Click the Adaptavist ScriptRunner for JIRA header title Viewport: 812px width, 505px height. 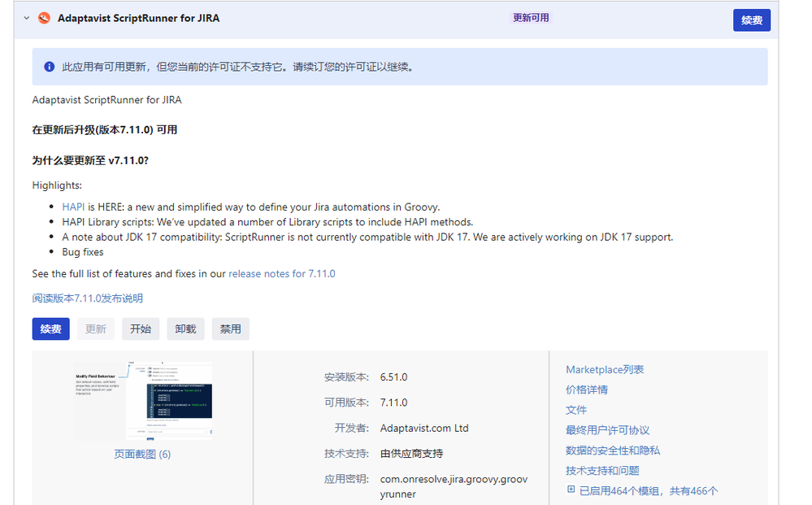click(x=138, y=18)
